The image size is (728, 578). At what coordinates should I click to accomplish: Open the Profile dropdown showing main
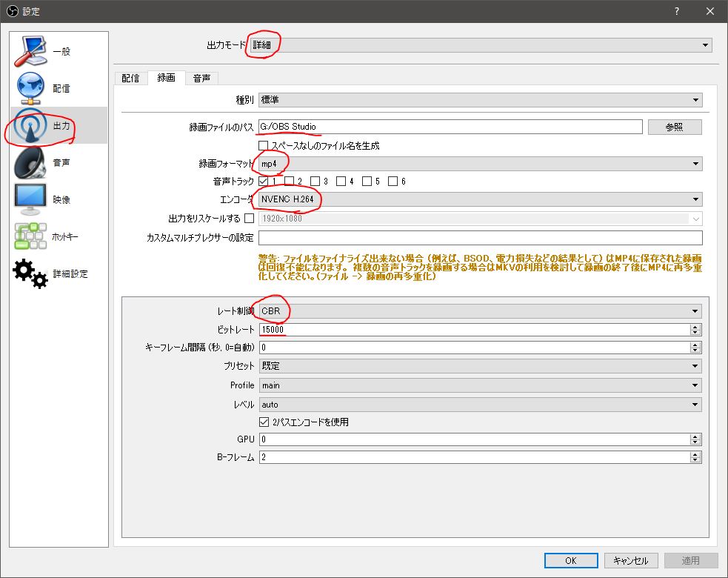480,385
